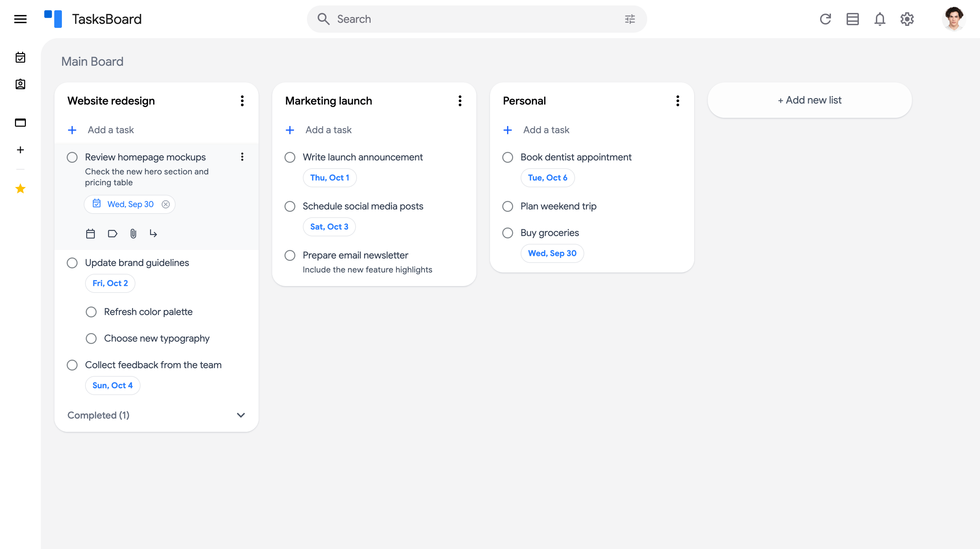Click Add new list button
The width and height of the screenshot is (980, 549).
(x=810, y=100)
